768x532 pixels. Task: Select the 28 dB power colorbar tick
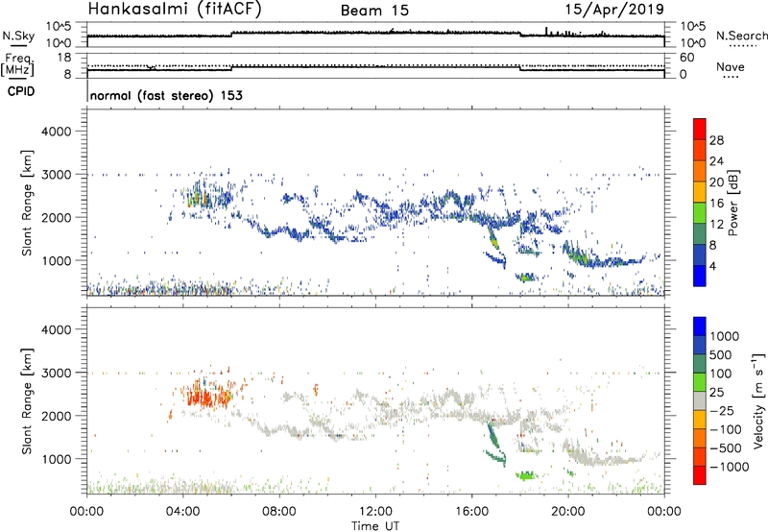click(716, 140)
